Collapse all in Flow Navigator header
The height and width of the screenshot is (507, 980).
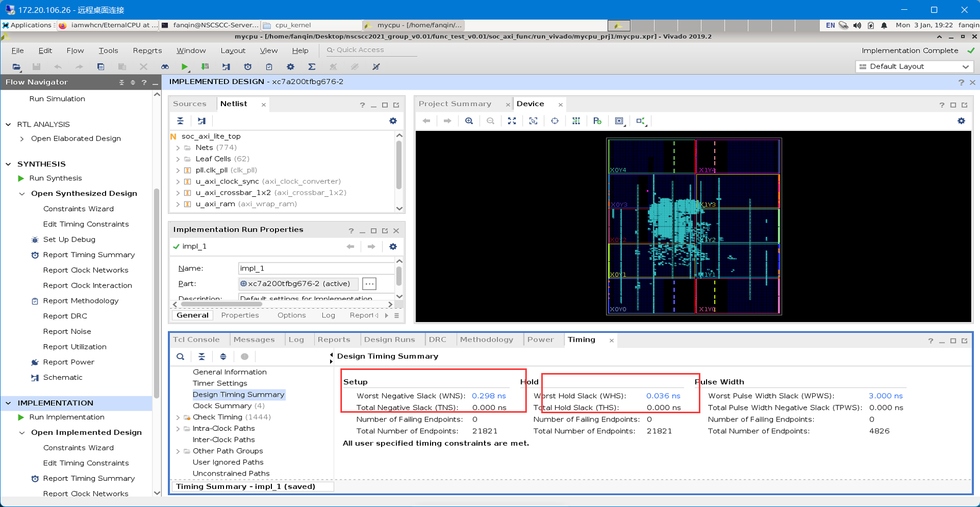[x=122, y=82]
